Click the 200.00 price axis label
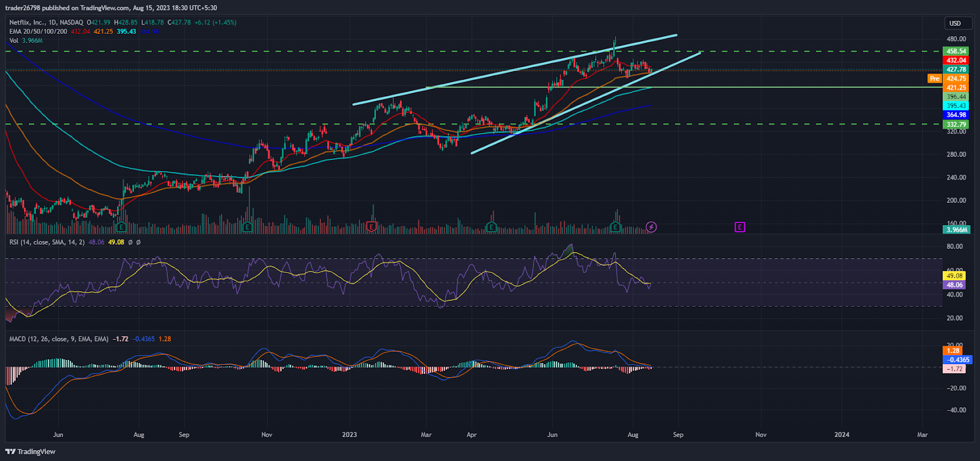The width and height of the screenshot is (980, 461). coord(956,200)
